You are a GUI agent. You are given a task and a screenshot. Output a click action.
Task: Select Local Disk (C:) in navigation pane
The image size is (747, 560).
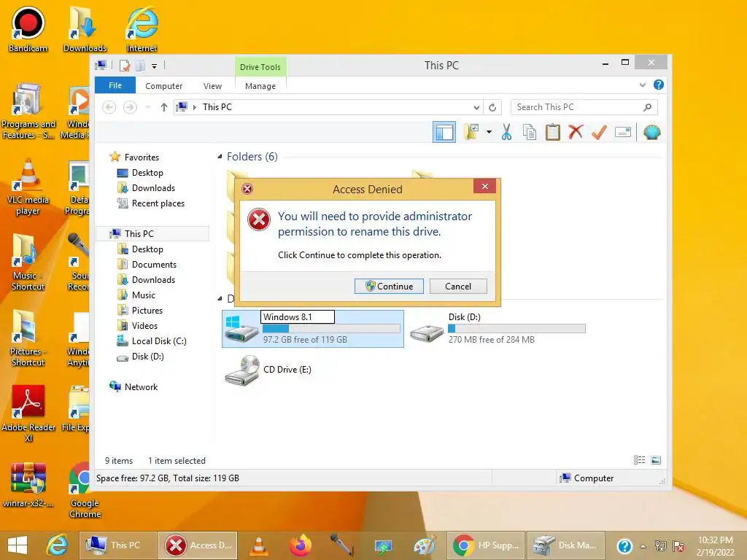click(x=158, y=341)
